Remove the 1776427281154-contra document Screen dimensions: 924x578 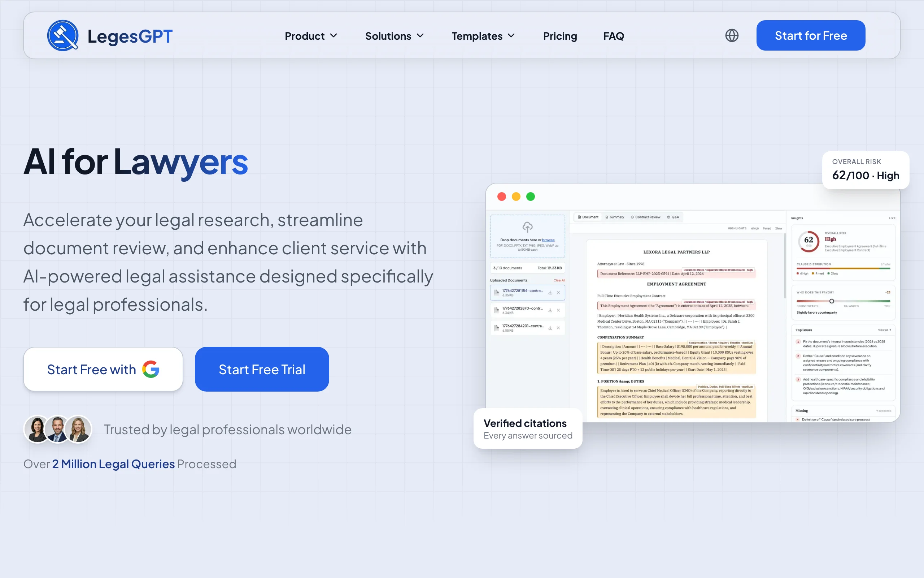pos(558,293)
